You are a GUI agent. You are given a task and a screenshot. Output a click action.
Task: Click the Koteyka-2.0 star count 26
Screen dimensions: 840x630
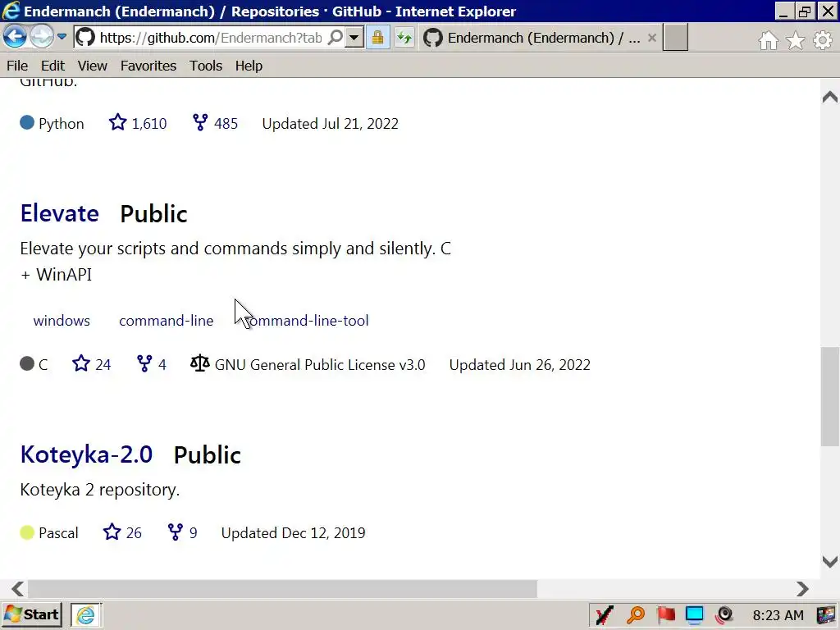coord(122,532)
